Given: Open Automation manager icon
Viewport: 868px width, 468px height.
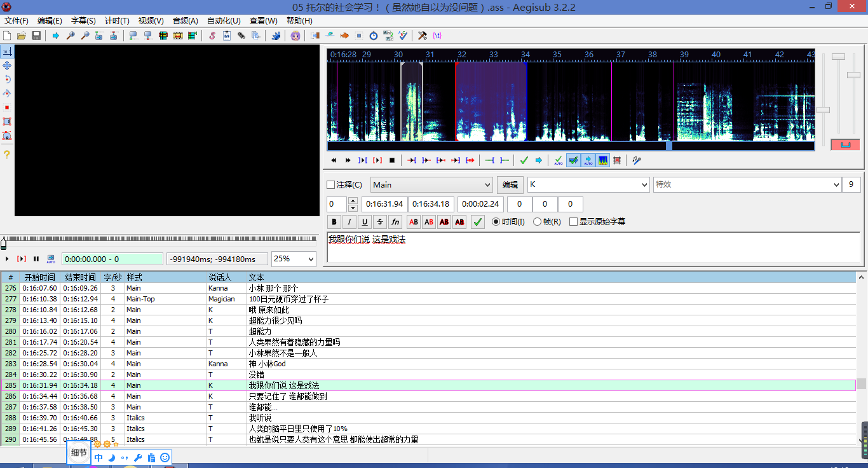Looking at the screenshot, I should pos(276,36).
